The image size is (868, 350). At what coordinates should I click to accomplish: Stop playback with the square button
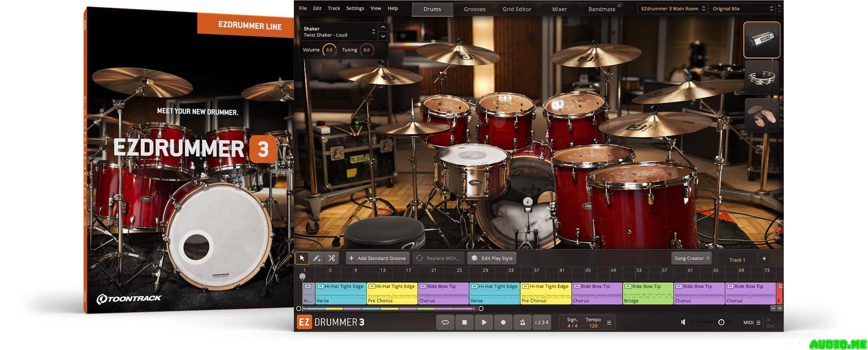464,322
